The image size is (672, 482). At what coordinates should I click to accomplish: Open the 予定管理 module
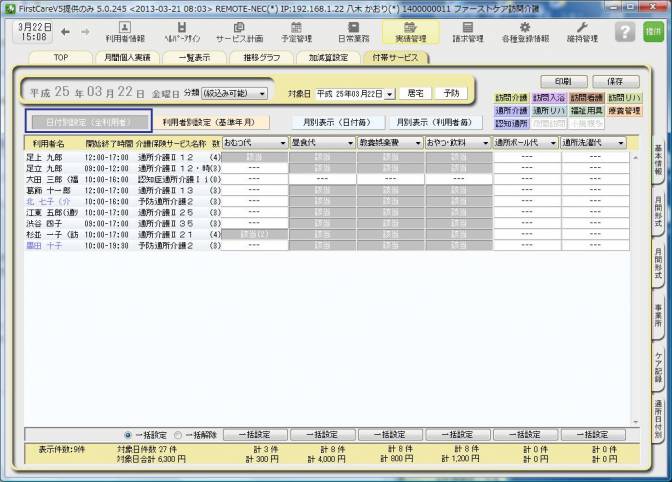tap(296, 32)
